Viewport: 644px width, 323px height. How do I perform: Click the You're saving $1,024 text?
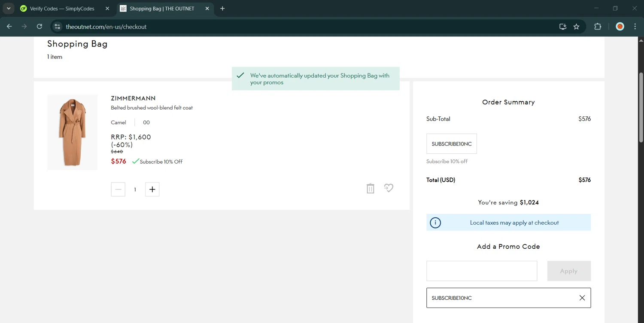click(x=508, y=202)
